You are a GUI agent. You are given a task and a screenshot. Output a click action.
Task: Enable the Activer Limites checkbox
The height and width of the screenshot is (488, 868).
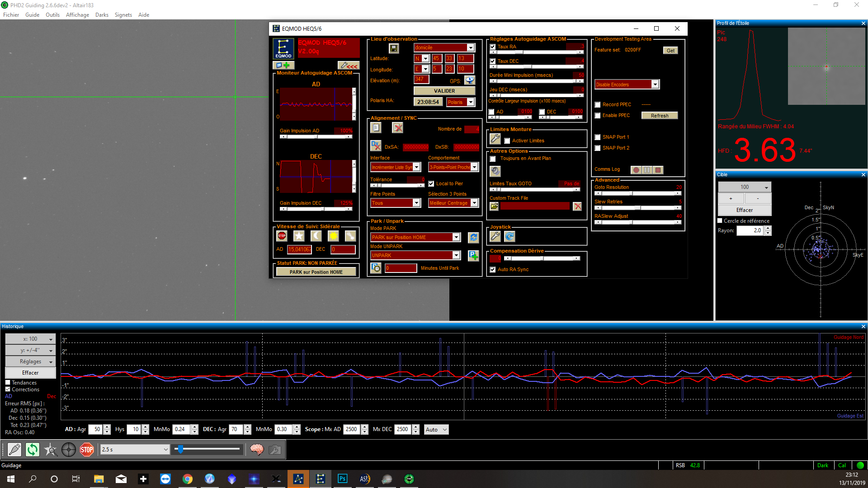tap(507, 141)
